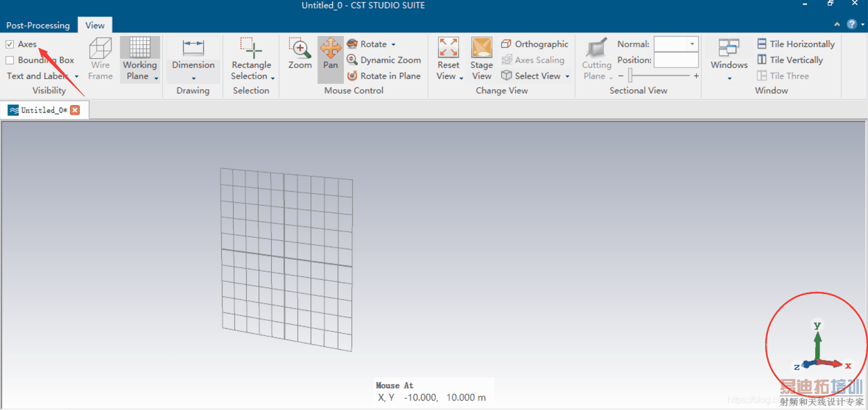Click the Select View cube icon
Viewport: 868px width, 410px height.
(506, 76)
